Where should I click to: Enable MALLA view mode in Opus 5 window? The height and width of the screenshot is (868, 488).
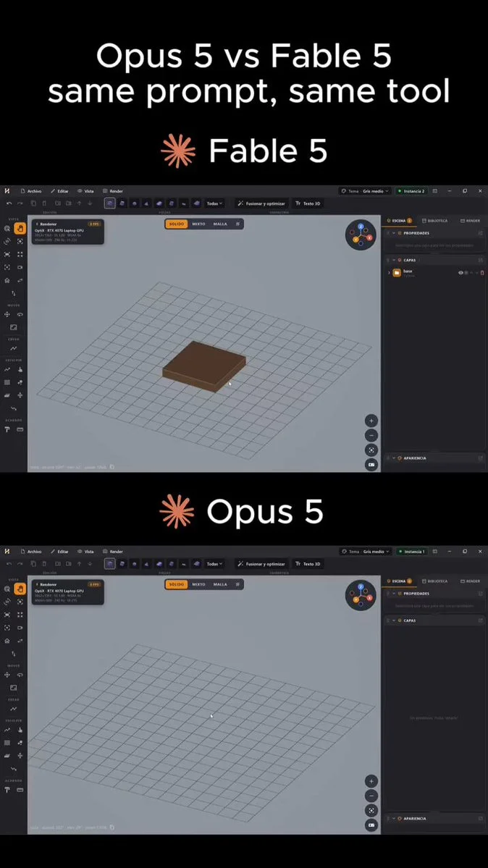click(x=220, y=584)
